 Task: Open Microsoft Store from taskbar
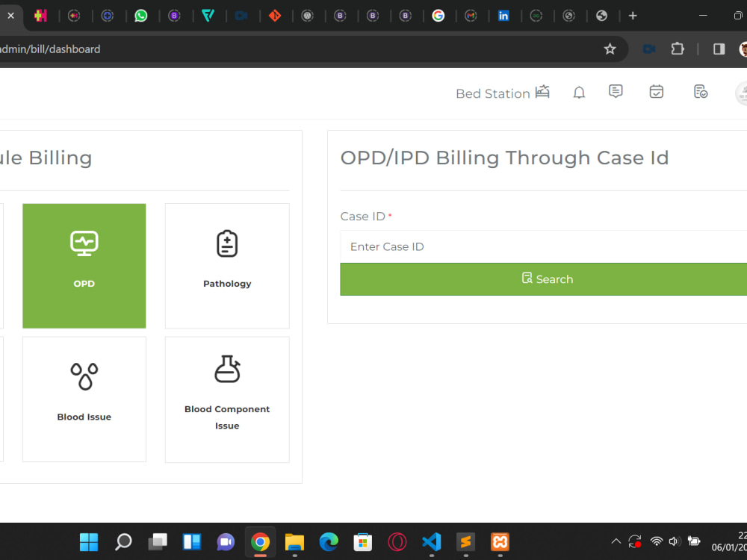click(363, 541)
